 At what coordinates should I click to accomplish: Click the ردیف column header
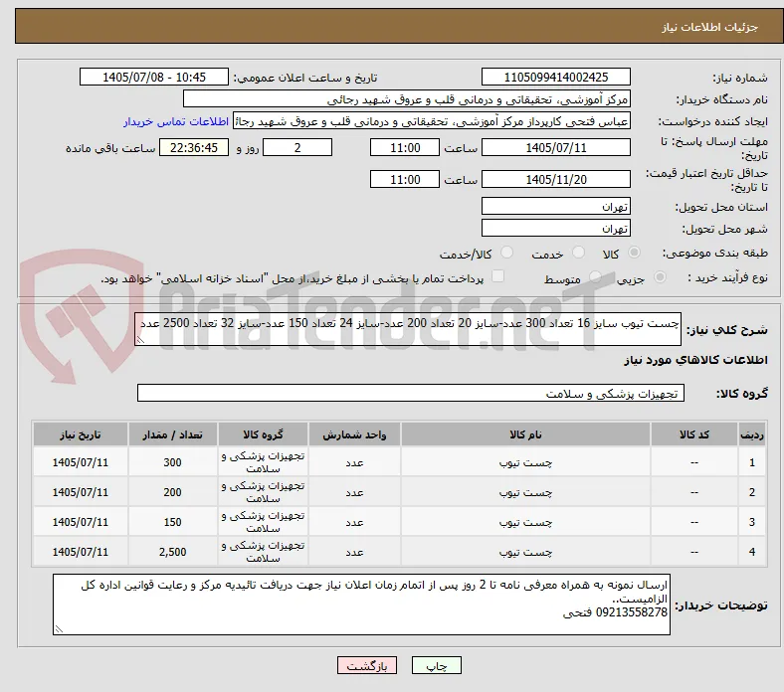pos(752,434)
